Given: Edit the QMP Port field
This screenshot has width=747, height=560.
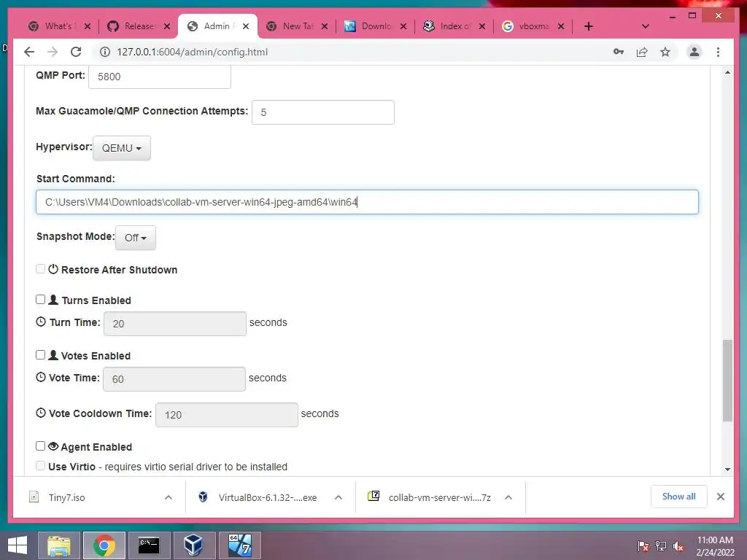Looking at the screenshot, I should point(160,76).
